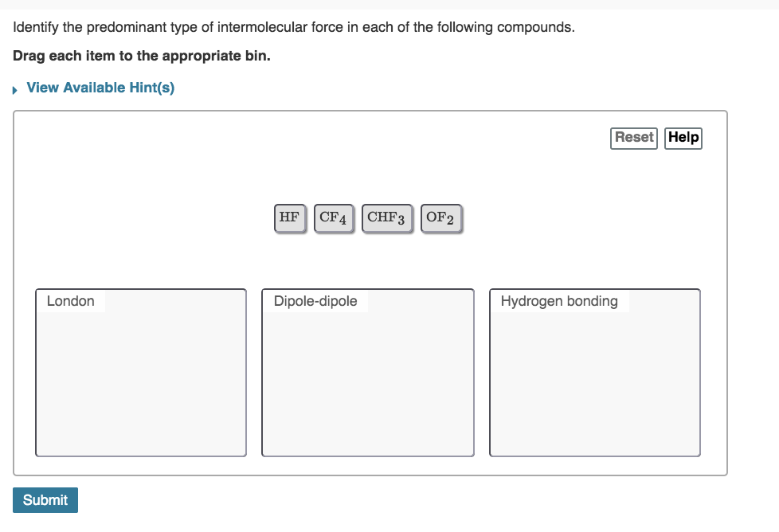Expand the hints disclosure triangle
Viewport: 779px width, 532px height.
(x=15, y=90)
